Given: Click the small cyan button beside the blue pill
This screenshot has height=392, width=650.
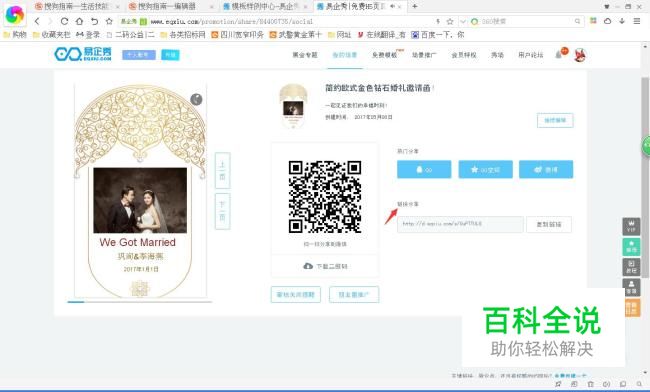Looking at the screenshot, I should [170, 55].
